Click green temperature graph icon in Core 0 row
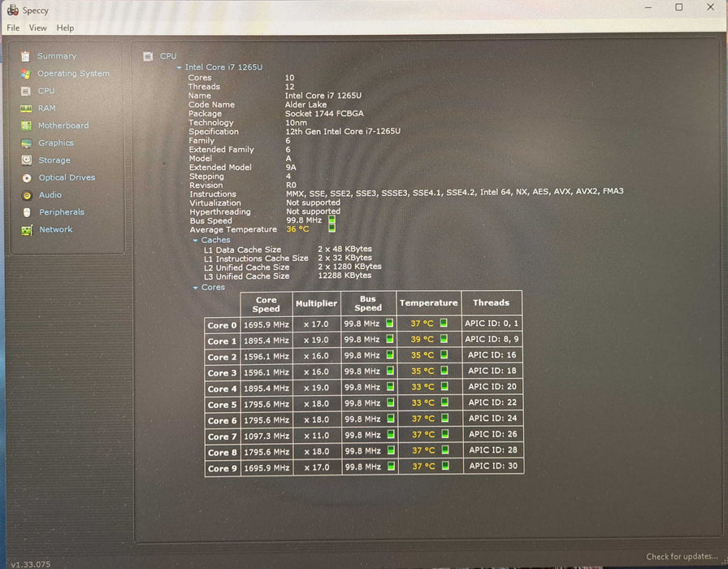Viewport: 728px width, 569px height. pyautogui.click(x=444, y=323)
